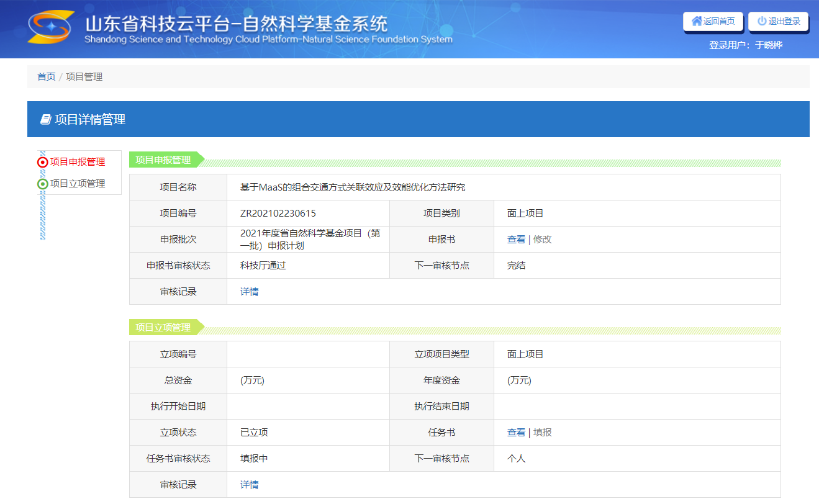Screen dimensions: 819x504
Task: Click project name 基于MaaS的组合交通方式 text
Action: (353, 187)
